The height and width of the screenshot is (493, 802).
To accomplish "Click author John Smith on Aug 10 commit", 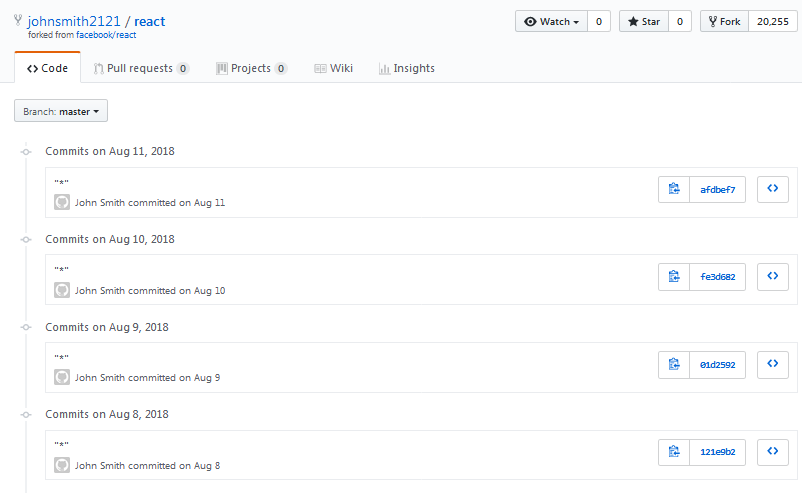I will tap(100, 290).
